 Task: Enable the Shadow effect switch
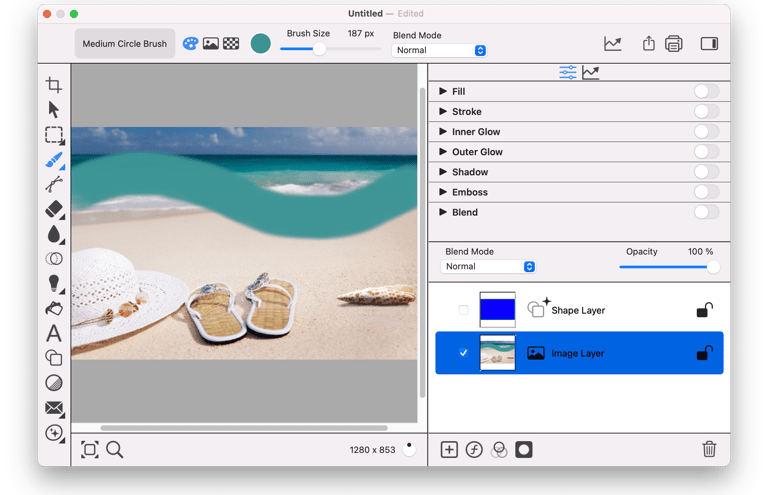(x=706, y=172)
